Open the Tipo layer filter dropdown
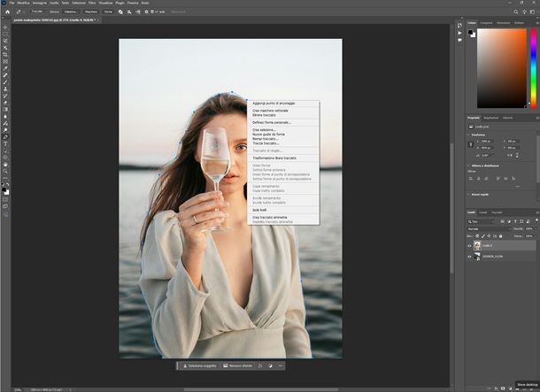Image resolution: width=540 pixels, height=392 pixels. click(x=482, y=221)
